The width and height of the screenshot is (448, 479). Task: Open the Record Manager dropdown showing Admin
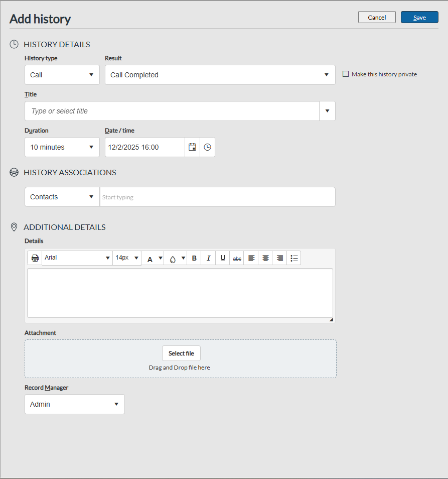[x=74, y=404]
